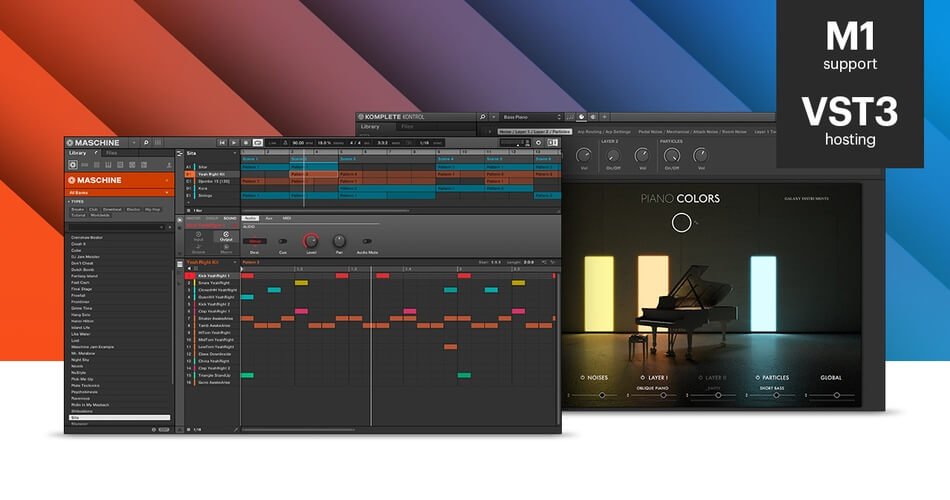The height and width of the screenshot is (500, 950).
Task: Click the browser search text field
Action: [114, 227]
